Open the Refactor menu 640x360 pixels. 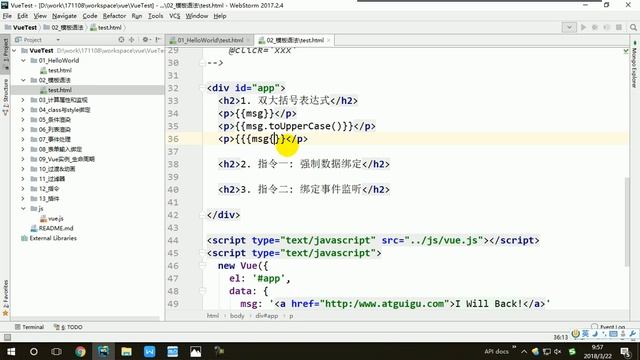pyautogui.click(x=114, y=16)
